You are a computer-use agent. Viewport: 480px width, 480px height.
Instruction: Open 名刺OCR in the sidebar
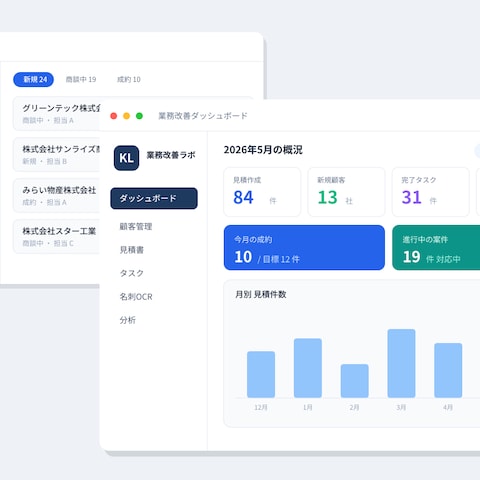click(x=136, y=297)
